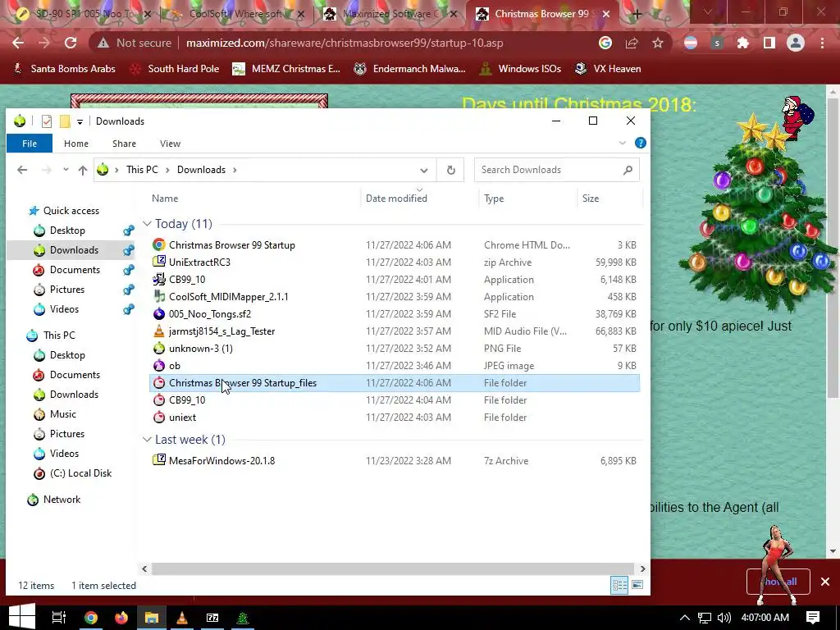Show hidden system tray icons
Image resolution: width=840 pixels, height=630 pixels.
point(685,618)
